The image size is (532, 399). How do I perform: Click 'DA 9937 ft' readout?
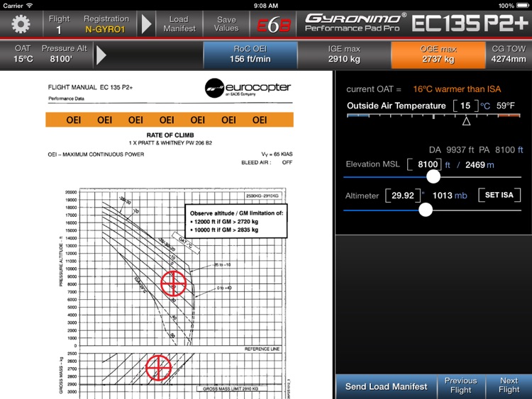tap(451, 150)
